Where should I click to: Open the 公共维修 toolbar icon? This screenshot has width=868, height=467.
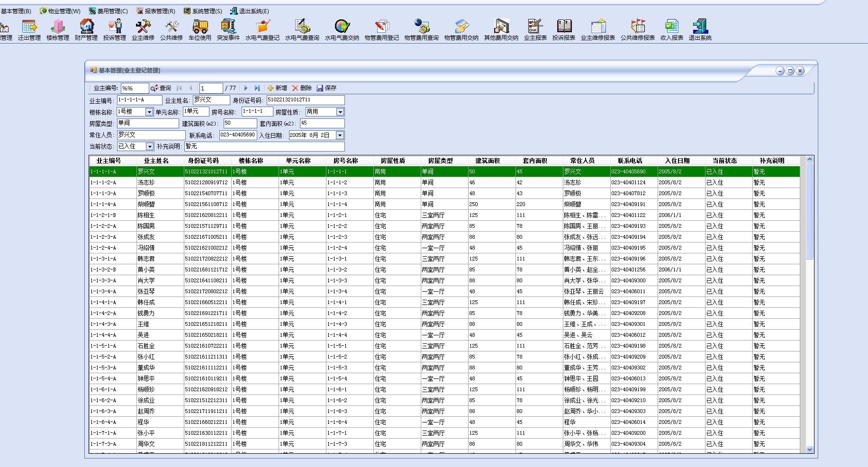click(x=172, y=30)
